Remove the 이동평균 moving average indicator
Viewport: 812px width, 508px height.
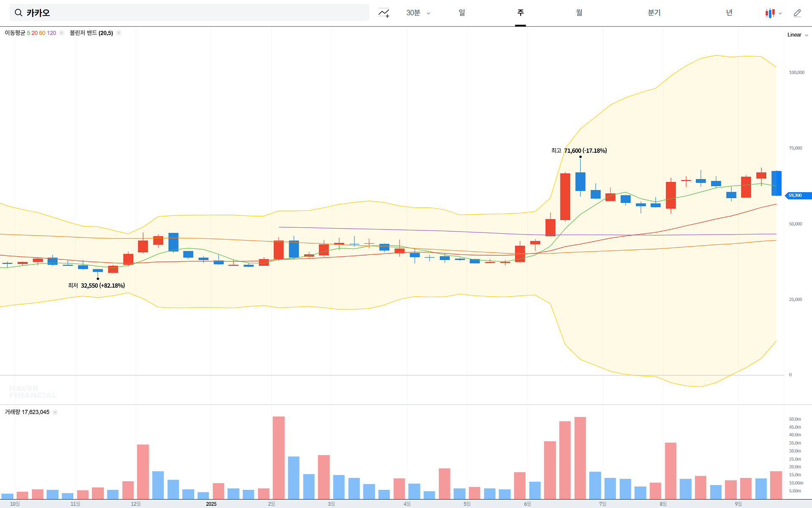(x=62, y=33)
